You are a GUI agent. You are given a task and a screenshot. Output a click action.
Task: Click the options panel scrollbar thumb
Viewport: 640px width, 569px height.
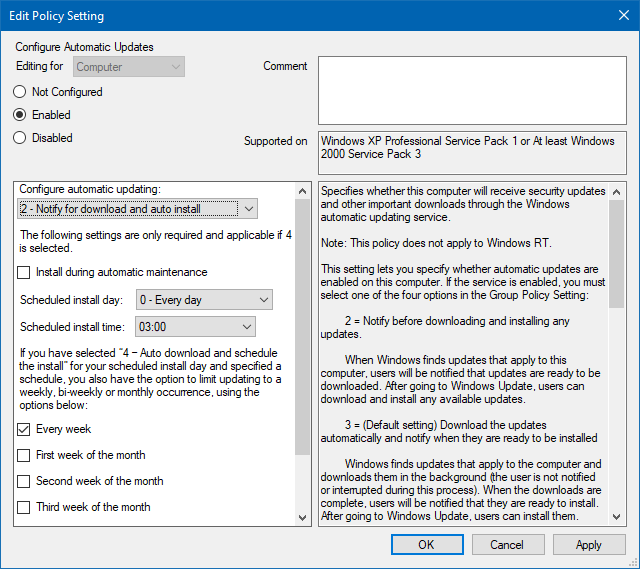coord(302,327)
